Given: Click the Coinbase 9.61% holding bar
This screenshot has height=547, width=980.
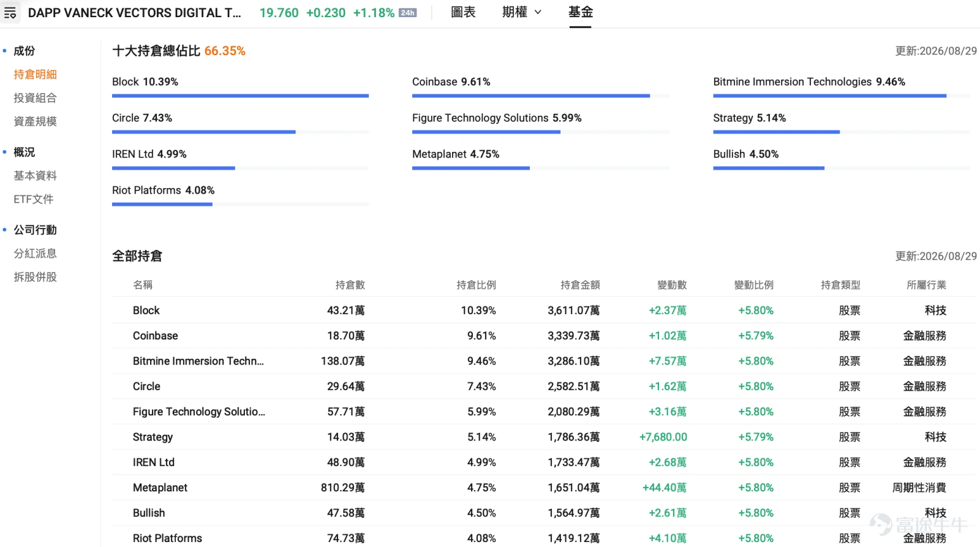Looking at the screenshot, I should pos(541,96).
